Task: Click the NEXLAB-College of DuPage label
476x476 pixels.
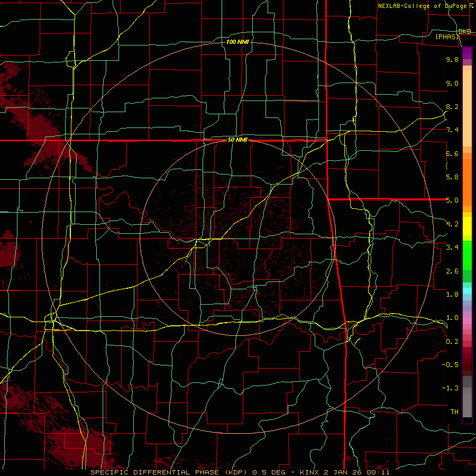Action: (x=423, y=6)
